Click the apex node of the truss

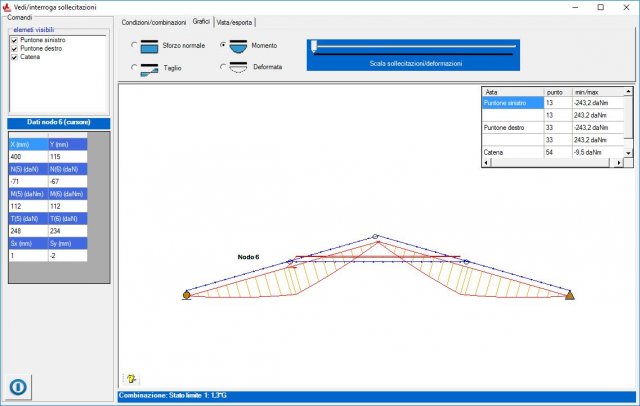375,237
